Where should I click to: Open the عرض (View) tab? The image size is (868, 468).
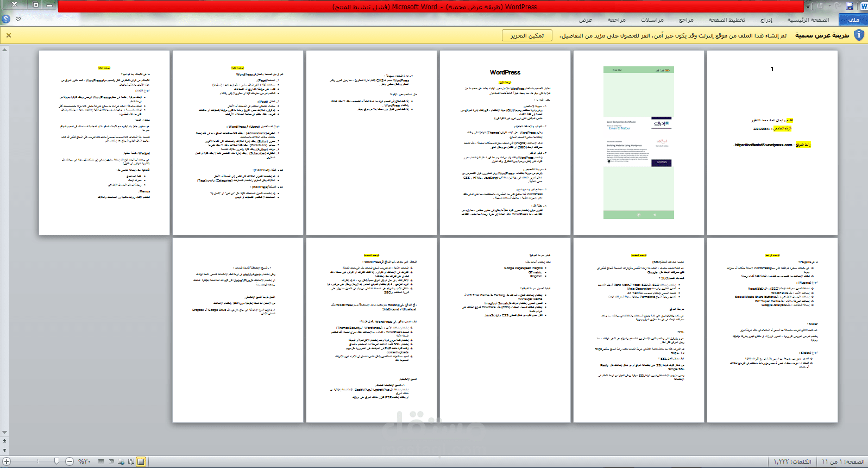click(586, 20)
